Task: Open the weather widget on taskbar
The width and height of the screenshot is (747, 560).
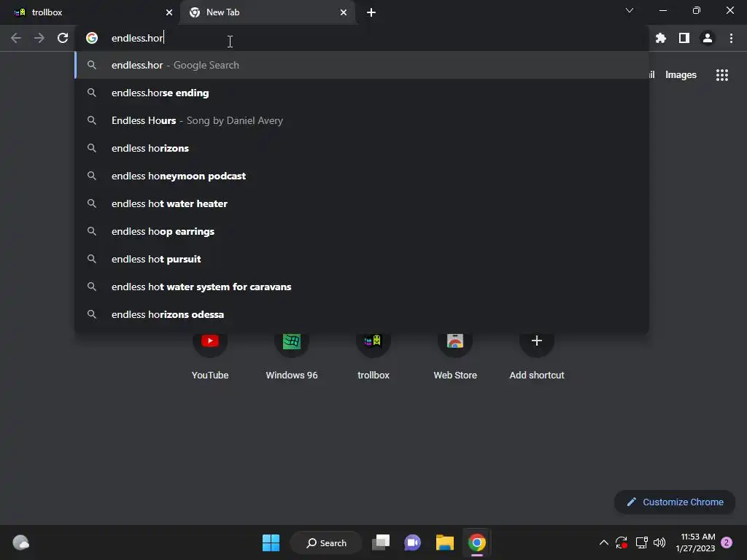Action: point(20,542)
